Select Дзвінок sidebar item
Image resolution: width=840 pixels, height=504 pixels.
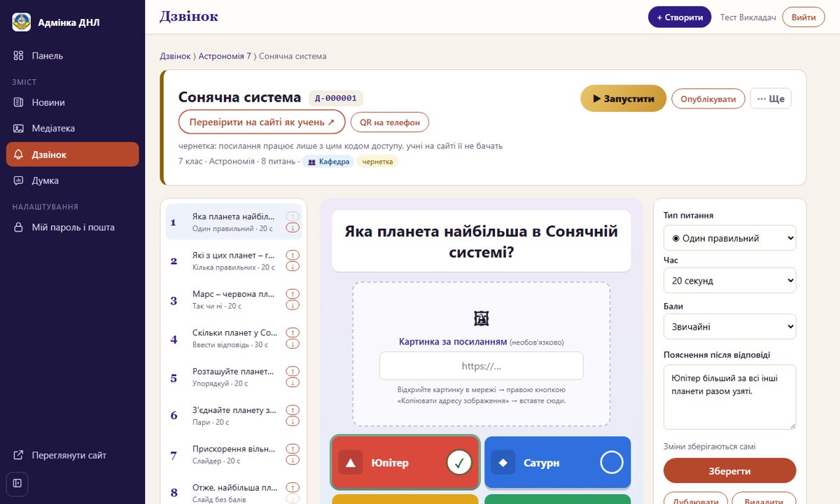click(x=73, y=154)
